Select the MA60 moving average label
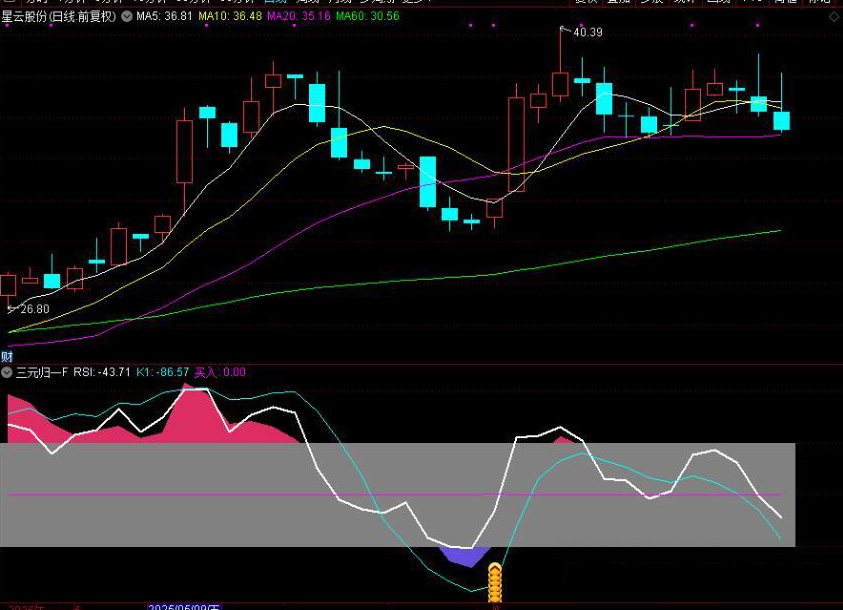Screen dimensions: 843x610 point(367,17)
